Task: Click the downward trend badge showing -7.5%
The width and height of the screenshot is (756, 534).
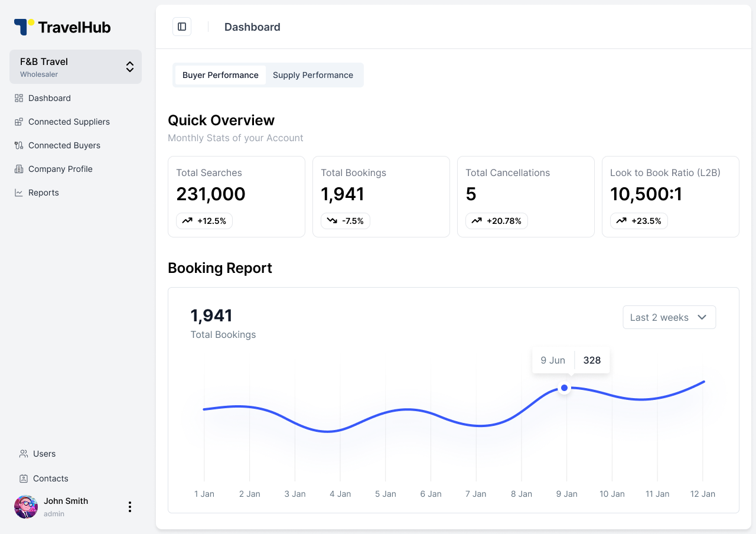Action: tap(345, 220)
